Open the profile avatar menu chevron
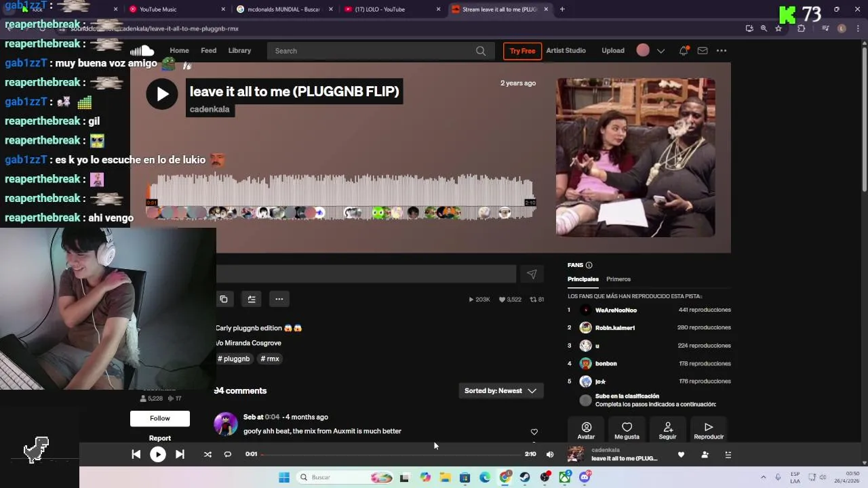Screen dimensions: 868x488 click(660, 51)
